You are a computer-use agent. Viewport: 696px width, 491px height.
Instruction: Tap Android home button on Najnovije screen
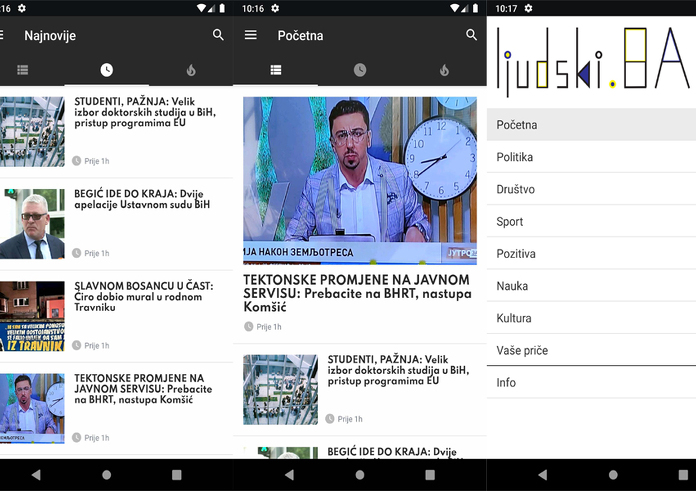pos(107,475)
